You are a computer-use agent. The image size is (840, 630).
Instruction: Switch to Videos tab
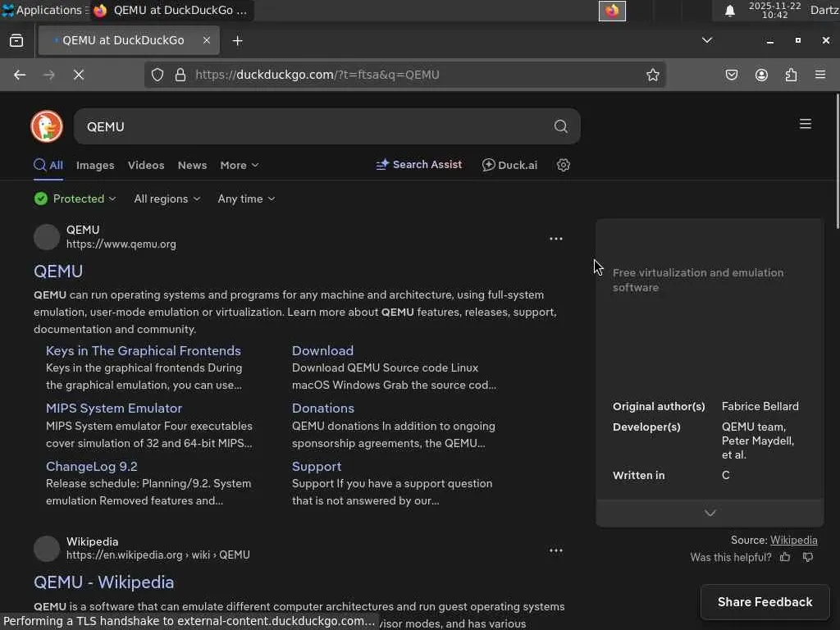[x=146, y=166]
